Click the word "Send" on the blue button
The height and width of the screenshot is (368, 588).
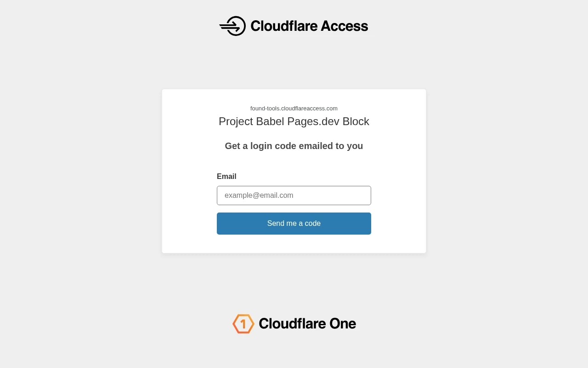(276, 224)
